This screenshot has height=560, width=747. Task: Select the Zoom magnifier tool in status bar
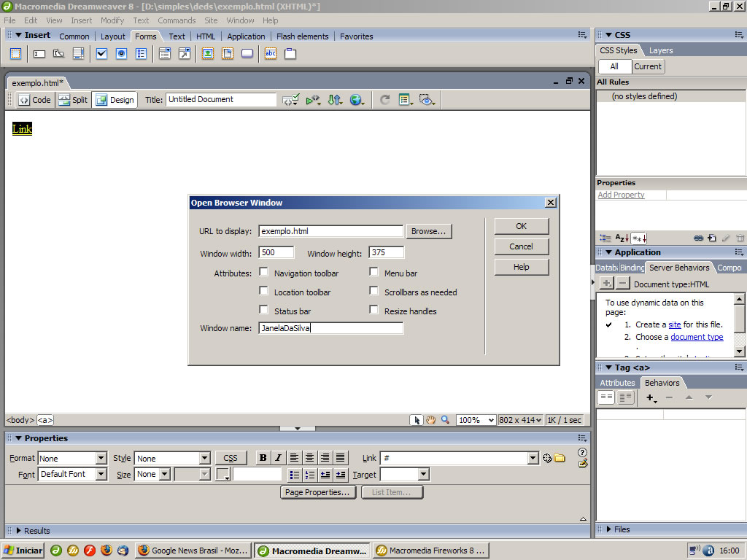[445, 420]
